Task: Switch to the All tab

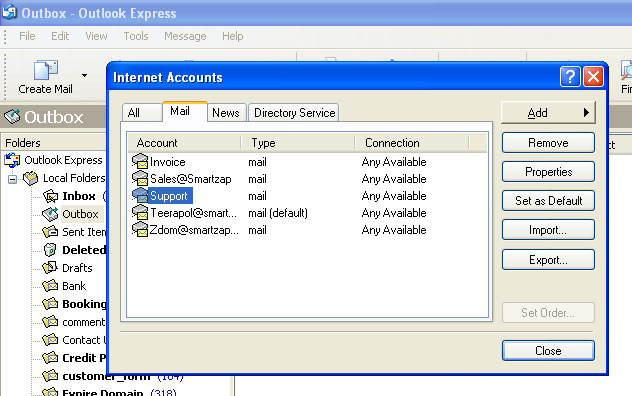Action: 141,113
